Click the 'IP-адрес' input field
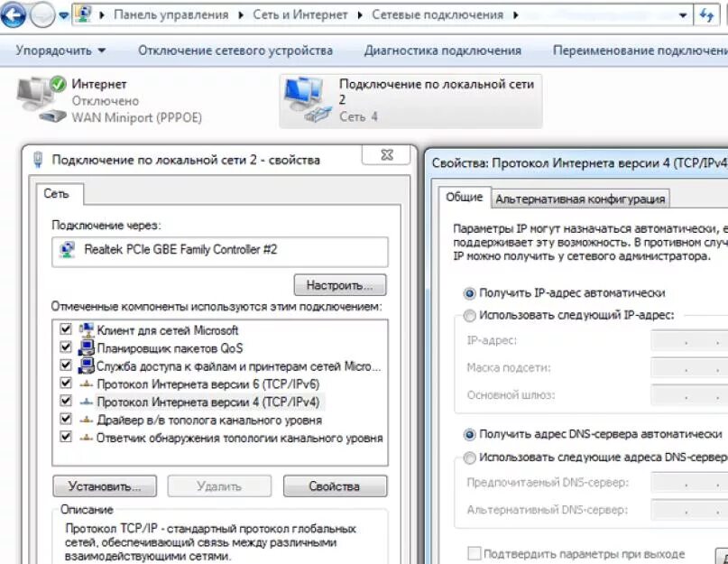 click(689, 340)
